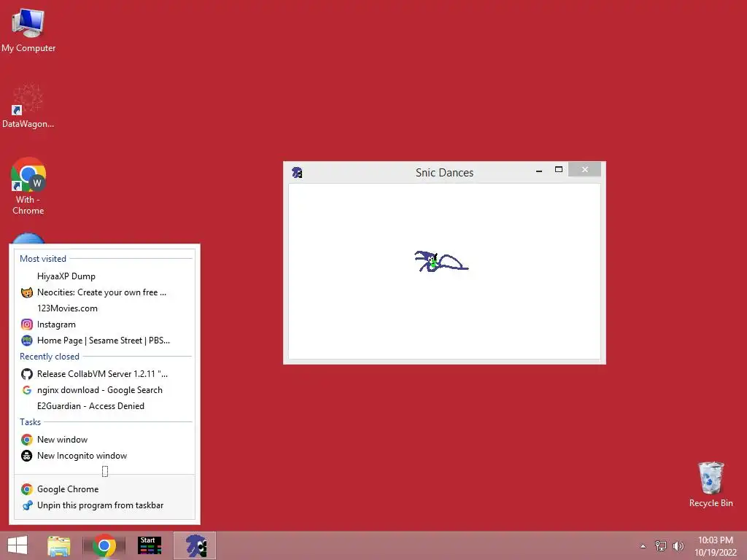
Task: Open HiyaaXP Dump from Most visited
Action: pos(105,276)
